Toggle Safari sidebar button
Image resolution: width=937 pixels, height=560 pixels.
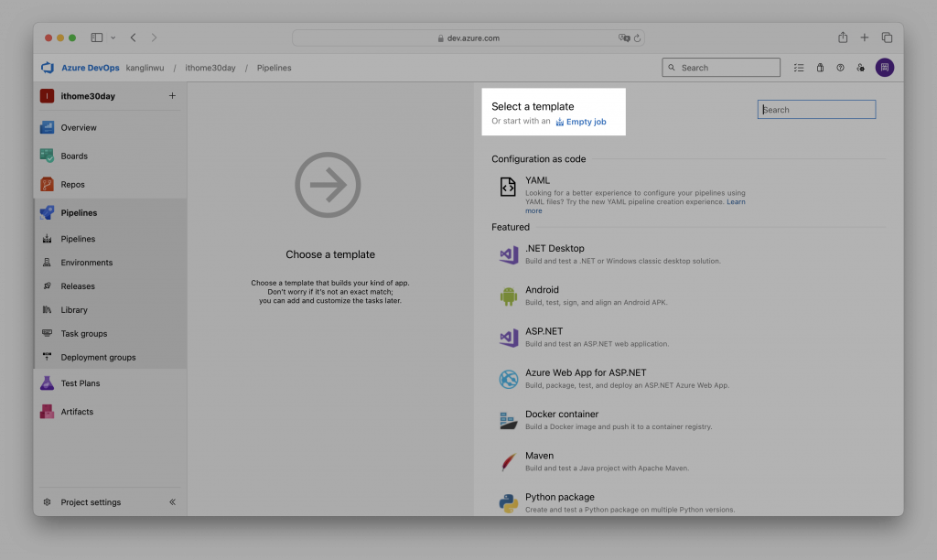(x=97, y=38)
